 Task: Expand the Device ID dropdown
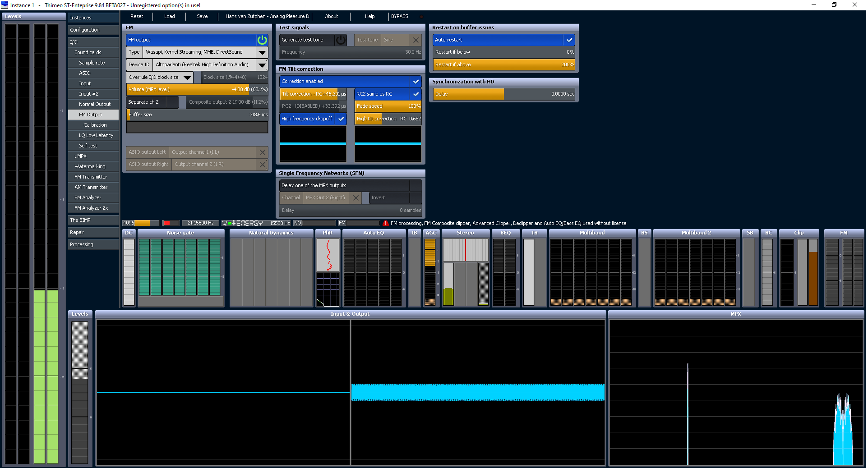point(262,65)
